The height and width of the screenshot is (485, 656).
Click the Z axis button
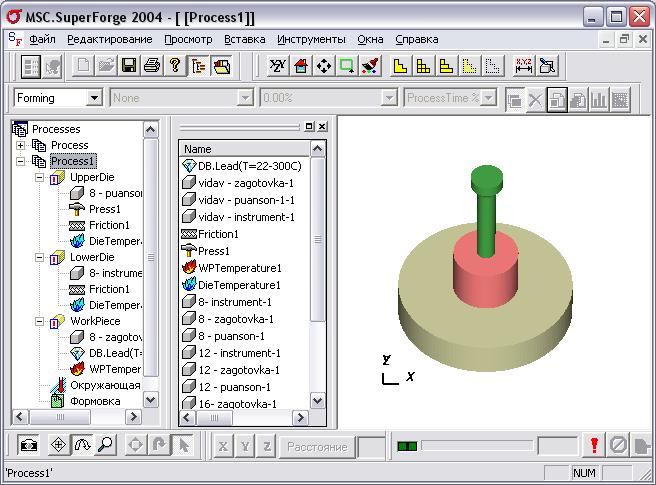point(267,447)
